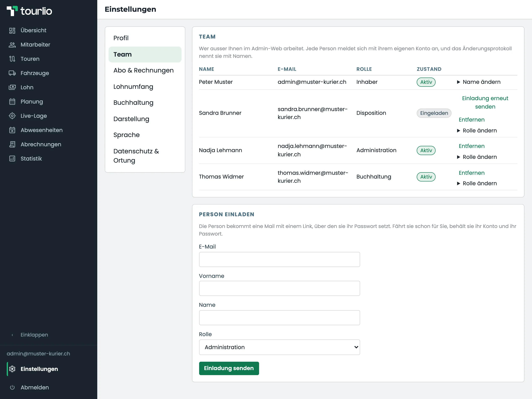Click Einladung senden button
532x399 pixels.
(x=229, y=368)
